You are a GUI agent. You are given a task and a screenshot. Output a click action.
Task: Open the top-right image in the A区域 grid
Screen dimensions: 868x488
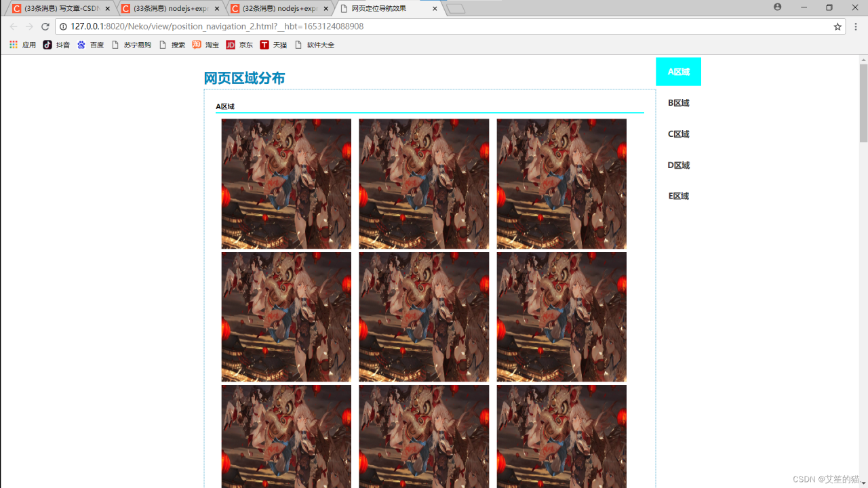[561, 184]
